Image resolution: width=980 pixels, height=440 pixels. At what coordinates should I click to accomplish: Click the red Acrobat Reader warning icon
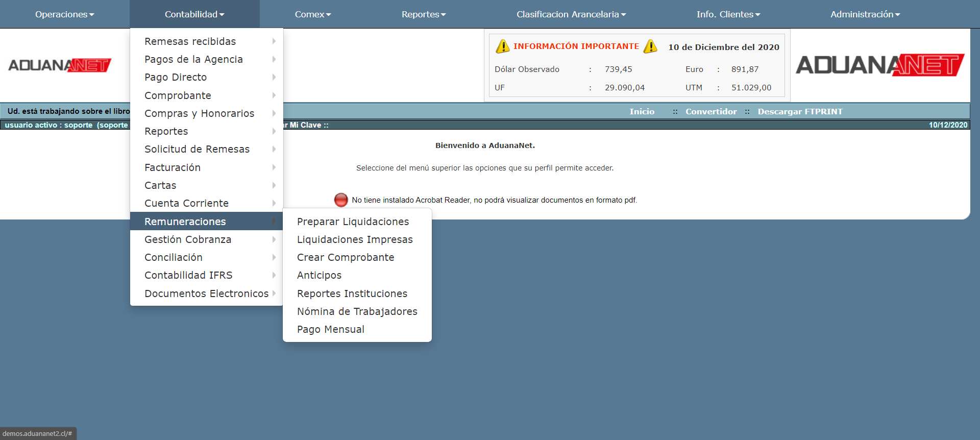[x=341, y=200]
